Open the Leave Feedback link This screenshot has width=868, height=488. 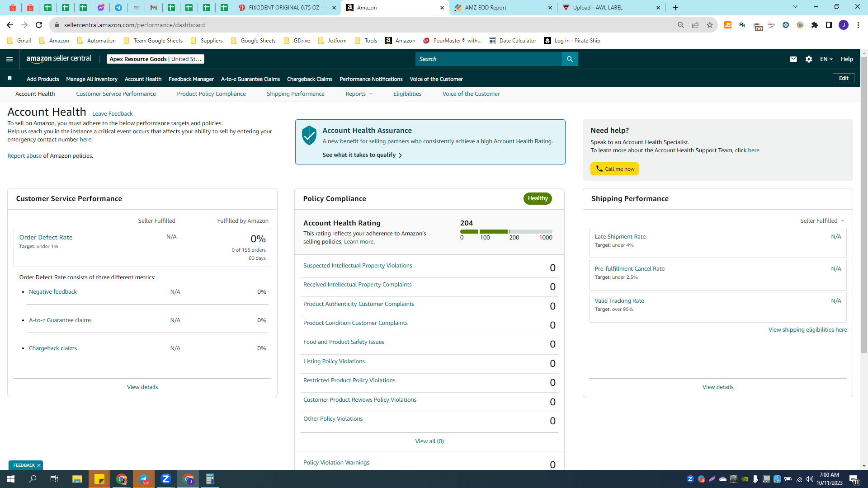[112, 114]
